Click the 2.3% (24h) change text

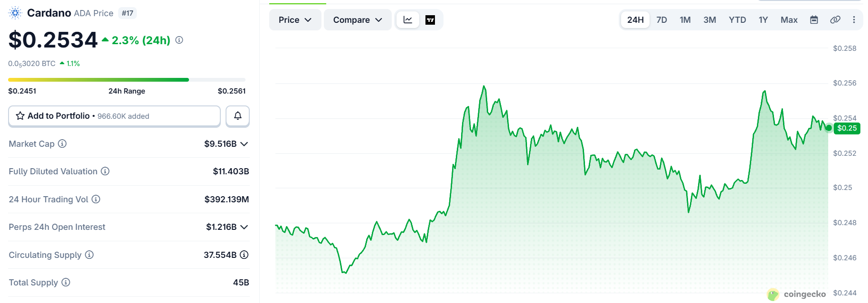click(x=141, y=40)
